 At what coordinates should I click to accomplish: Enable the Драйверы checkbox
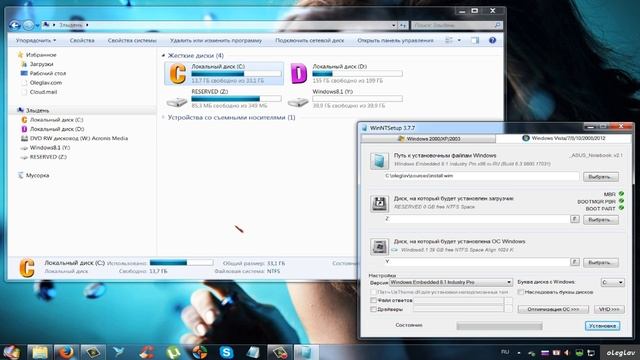pos(373,309)
